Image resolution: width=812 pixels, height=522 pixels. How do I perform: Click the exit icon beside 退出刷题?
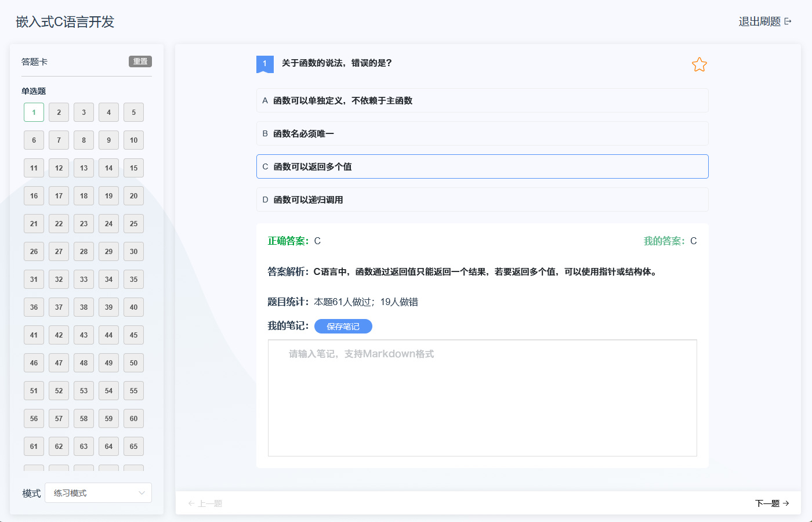pos(788,21)
